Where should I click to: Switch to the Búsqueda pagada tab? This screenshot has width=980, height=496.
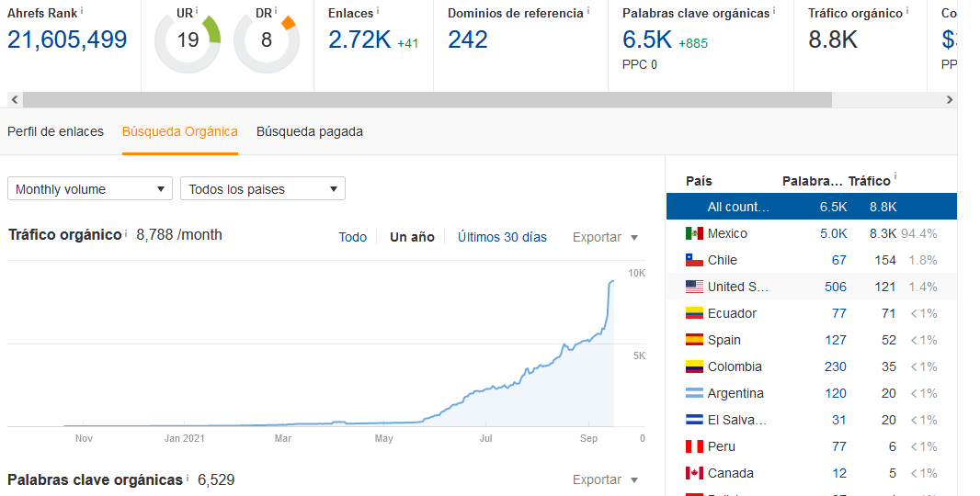click(310, 131)
